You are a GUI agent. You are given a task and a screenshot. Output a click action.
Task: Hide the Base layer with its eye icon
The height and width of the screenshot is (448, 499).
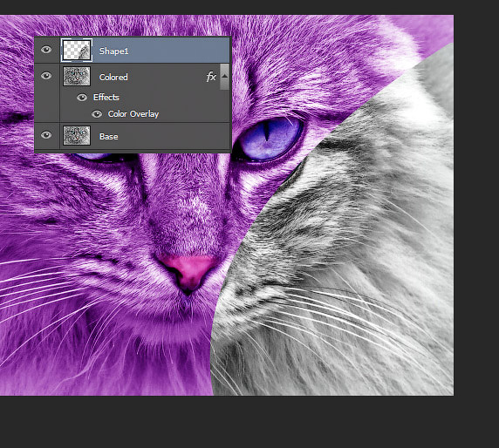[x=46, y=135]
